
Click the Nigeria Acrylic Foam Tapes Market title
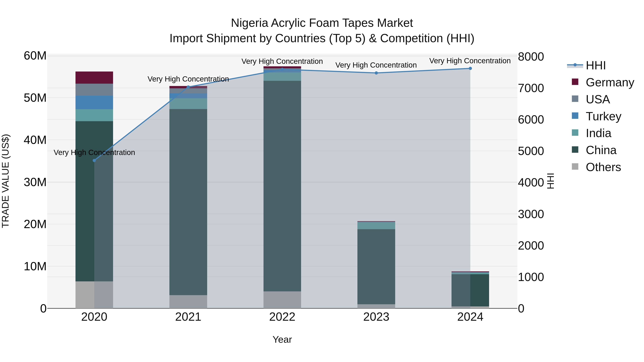322,23
